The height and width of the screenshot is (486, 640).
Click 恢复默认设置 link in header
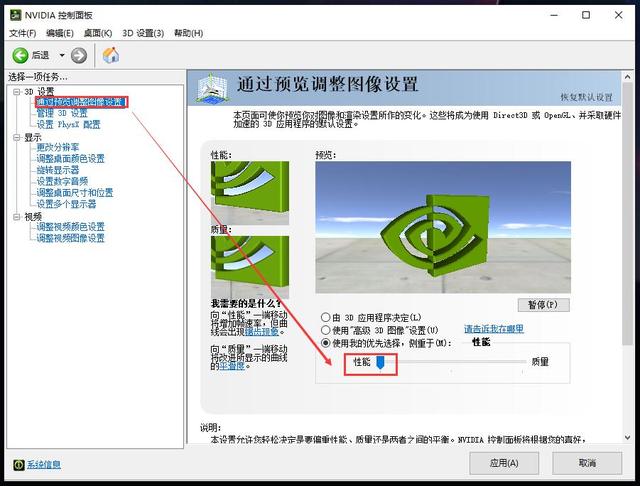[587, 97]
